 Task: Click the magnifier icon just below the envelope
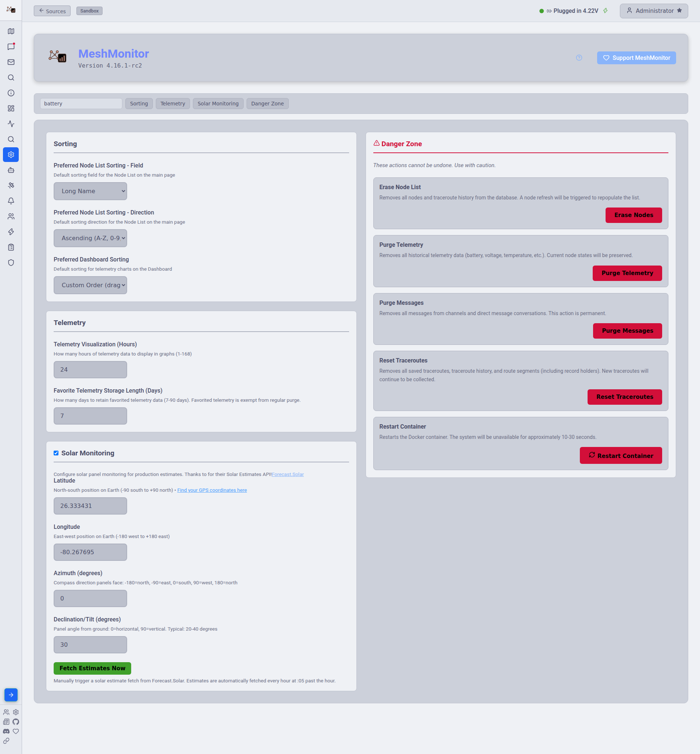(x=11, y=77)
